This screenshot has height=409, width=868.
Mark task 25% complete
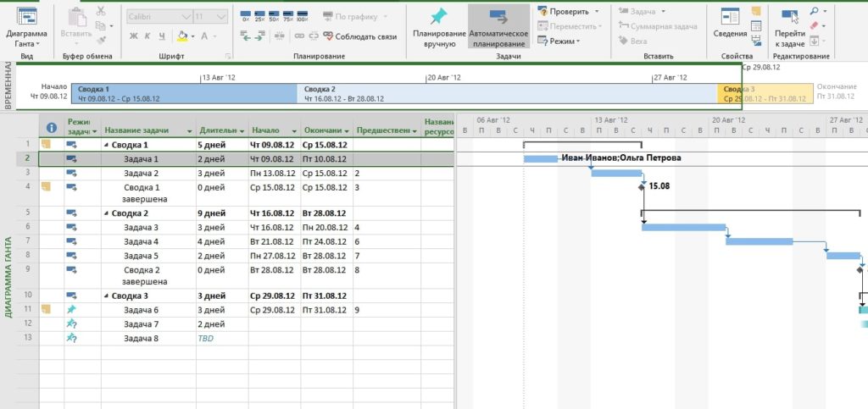[x=259, y=16]
